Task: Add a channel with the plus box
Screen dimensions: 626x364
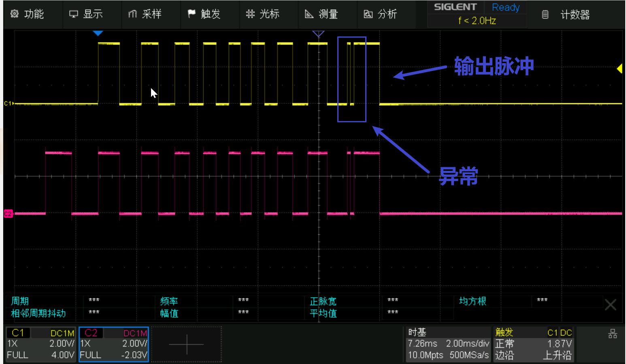Action: tap(186, 345)
